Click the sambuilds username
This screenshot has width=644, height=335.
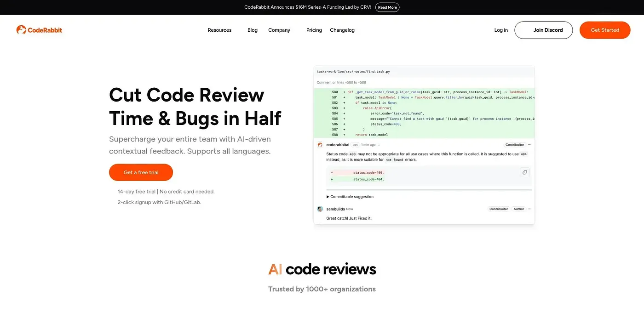[x=335, y=209]
